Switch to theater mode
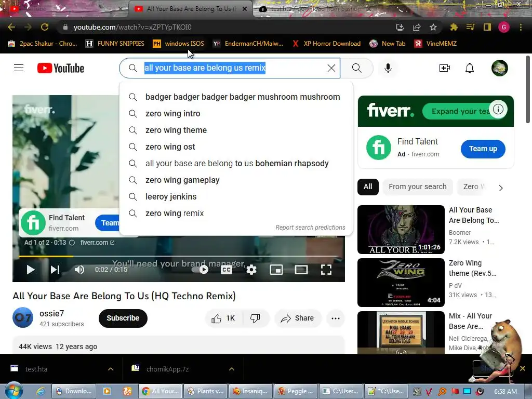Viewport: 532px width, 399px height. point(301,270)
